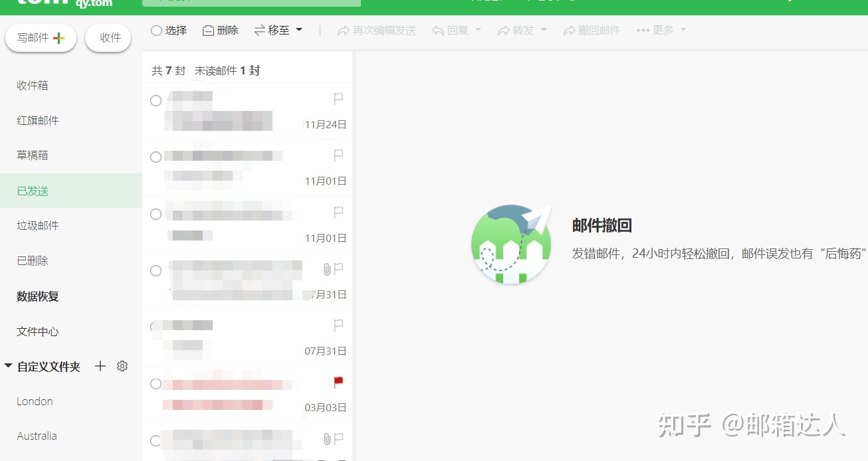This screenshot has width=868, height=461.
Task: Flag the 11月24日 email
Action: coord(338,99)
